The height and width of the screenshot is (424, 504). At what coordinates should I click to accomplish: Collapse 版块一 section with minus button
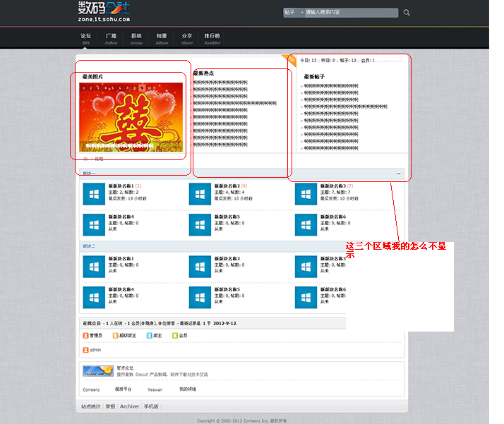pos(399,174)
